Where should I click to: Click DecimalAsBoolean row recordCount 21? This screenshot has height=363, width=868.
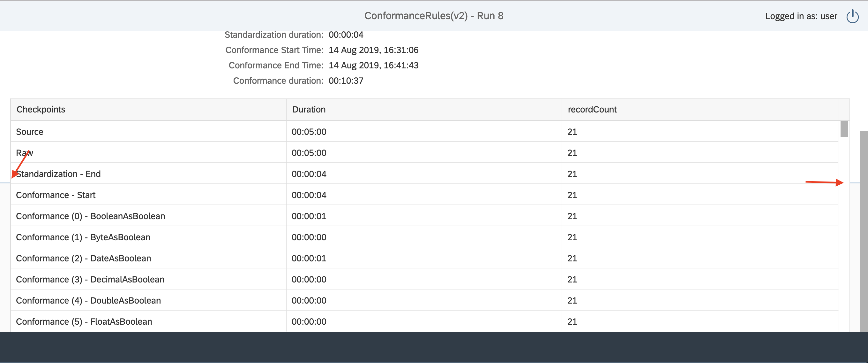pyautogui.click(x=572, y=279)
